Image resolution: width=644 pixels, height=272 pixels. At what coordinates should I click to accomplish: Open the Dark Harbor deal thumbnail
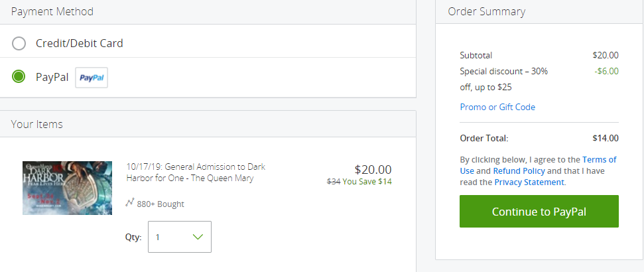(68, 188)
